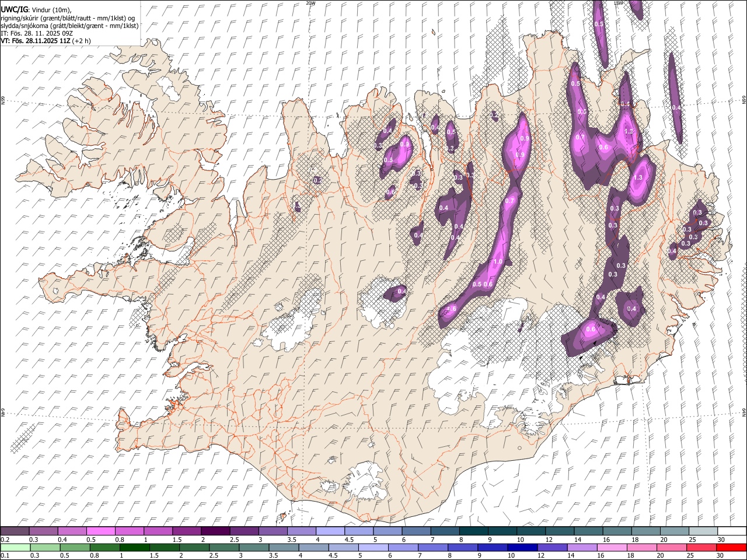
Task: Click the upper legend swatch between 8 and 9
Action: [x=473, y=531]
